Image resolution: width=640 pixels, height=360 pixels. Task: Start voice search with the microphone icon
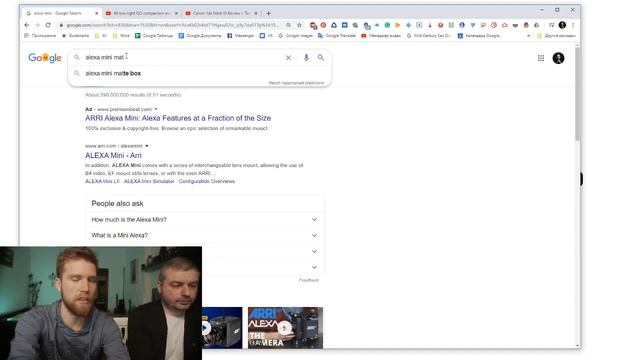pyautogui.click(x=306, y=58)
